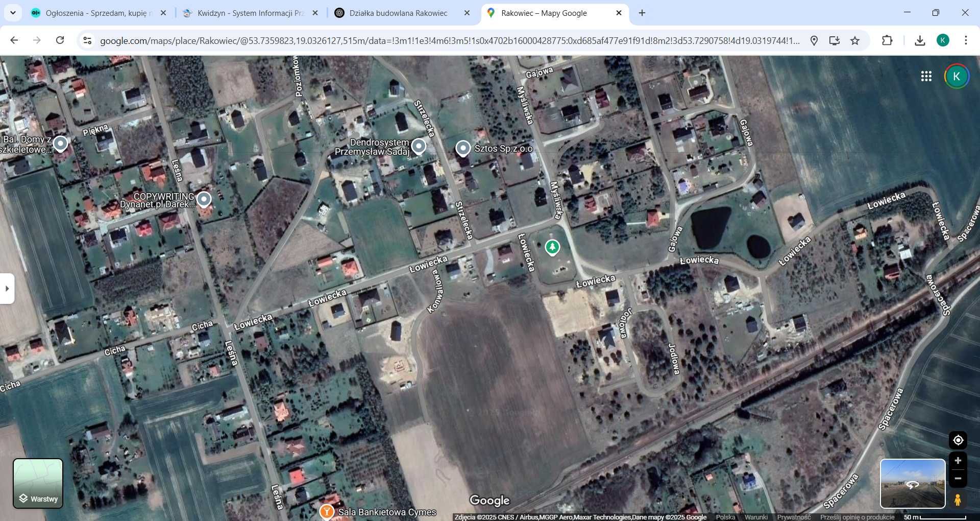980x521 pixels.
Task: Open Sala Bankietowa Cymes restaurant marker
Action: pos(327,512)
